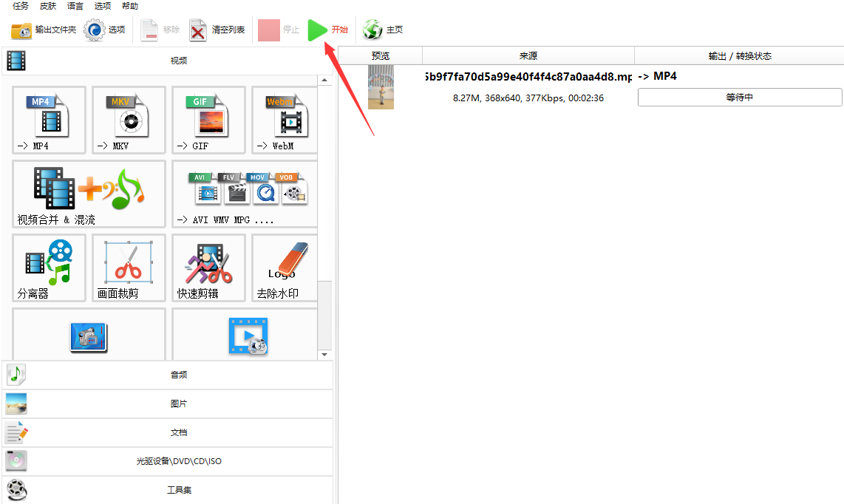Image resolution: width=844 pixels, height=504 pixels.
Task: Collapse the 视频 category header
Action: [x=168, y=61]
